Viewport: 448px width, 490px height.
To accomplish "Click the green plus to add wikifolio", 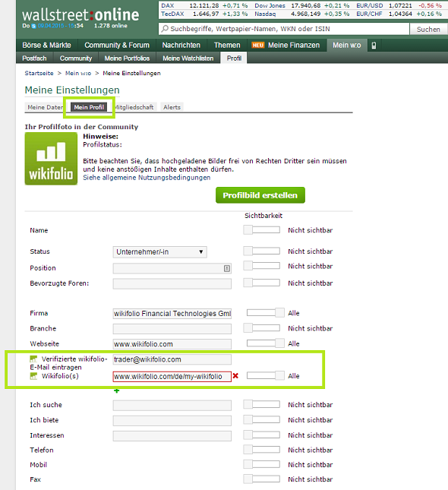I will pyautogui.click(x=116, y=390).
